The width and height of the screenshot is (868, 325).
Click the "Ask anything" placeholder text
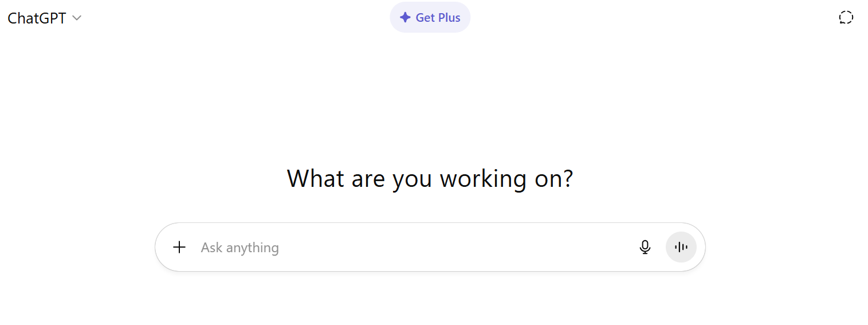pyautogui.click(x=239, y=248)
